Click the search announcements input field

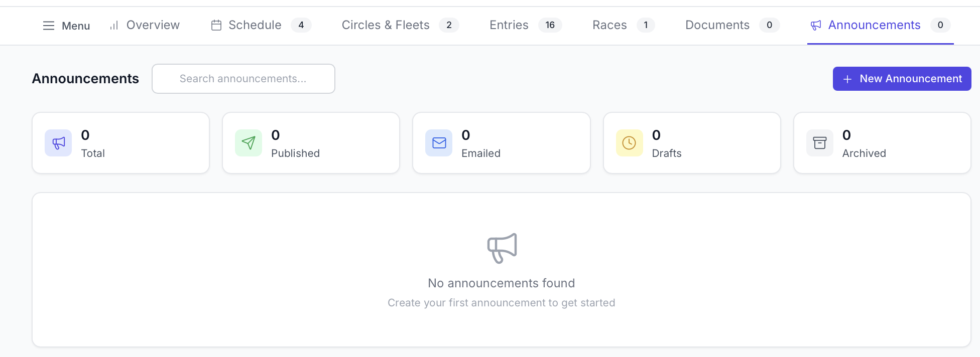(243, 79)
